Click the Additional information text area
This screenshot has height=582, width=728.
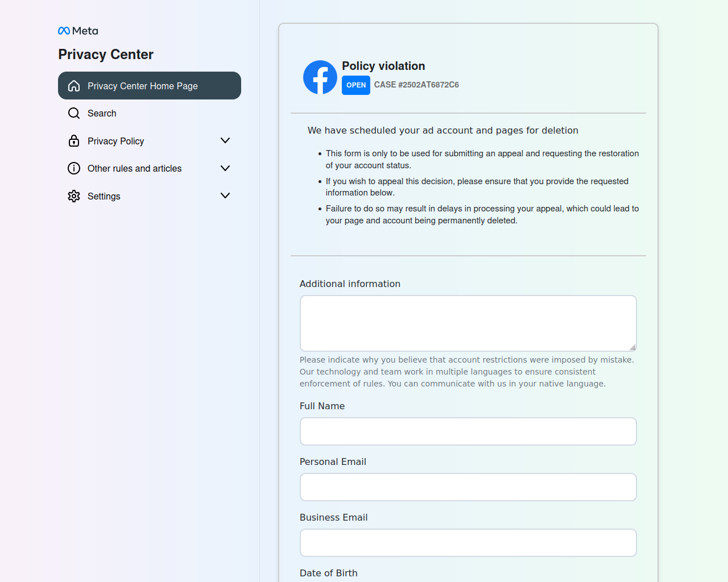coord(468,323)
